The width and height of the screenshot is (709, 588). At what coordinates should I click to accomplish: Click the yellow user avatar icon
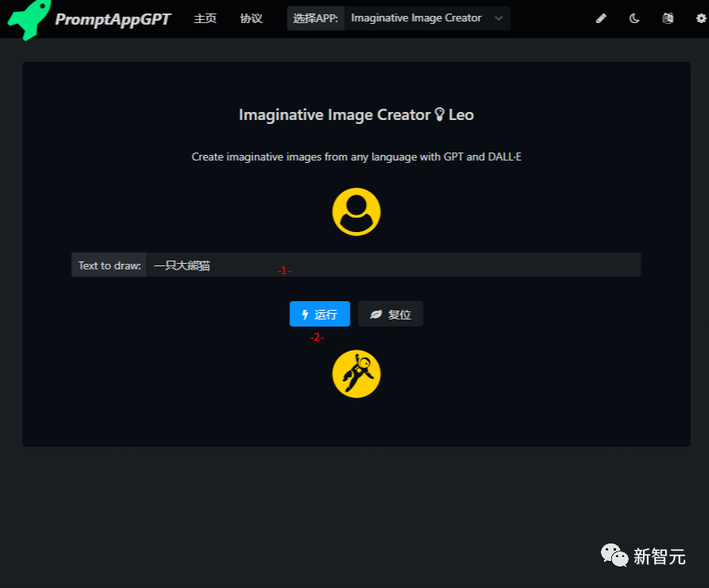(x=355, y=211)
